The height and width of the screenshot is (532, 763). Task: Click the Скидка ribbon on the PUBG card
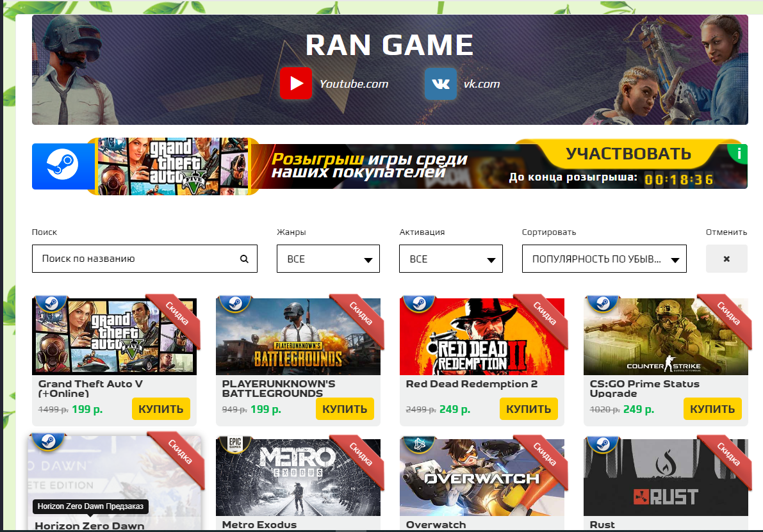pos(361,314)
